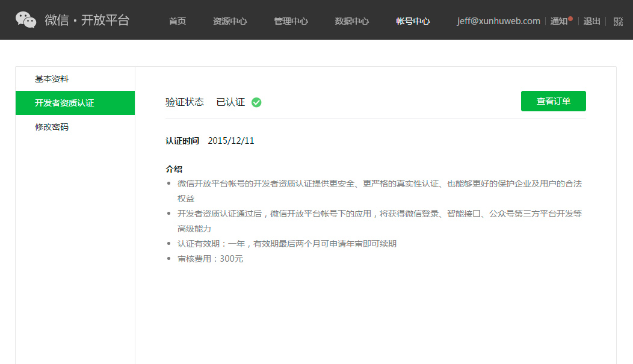The width and height of the screenshot is (633, 364).
Task: Click the 审核费用：300元 line
Action: tap(211, 259)
